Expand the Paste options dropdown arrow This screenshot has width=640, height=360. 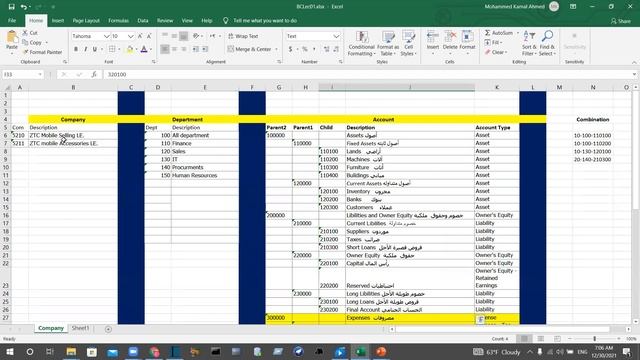[12, 53]
